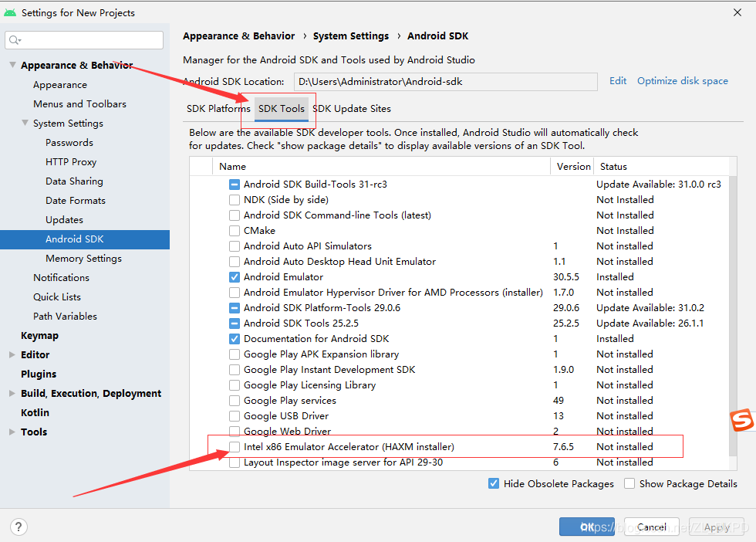Image resolution: width=756 pixels, height=542 pixels.
Task: Toggle Android SDK Tools 25.2.5 checkbox
Action: [x=235, y=324]
